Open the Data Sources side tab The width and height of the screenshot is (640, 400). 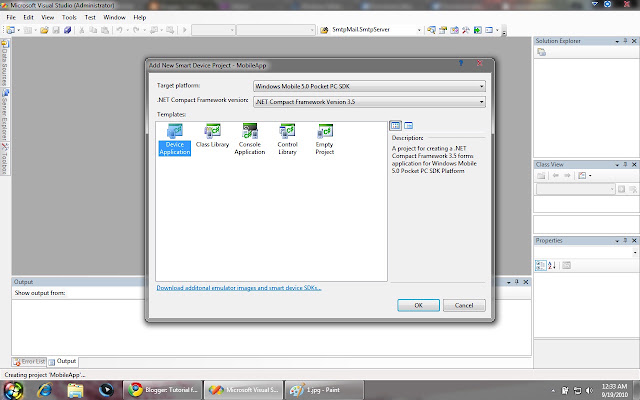(x=5, y=62)
